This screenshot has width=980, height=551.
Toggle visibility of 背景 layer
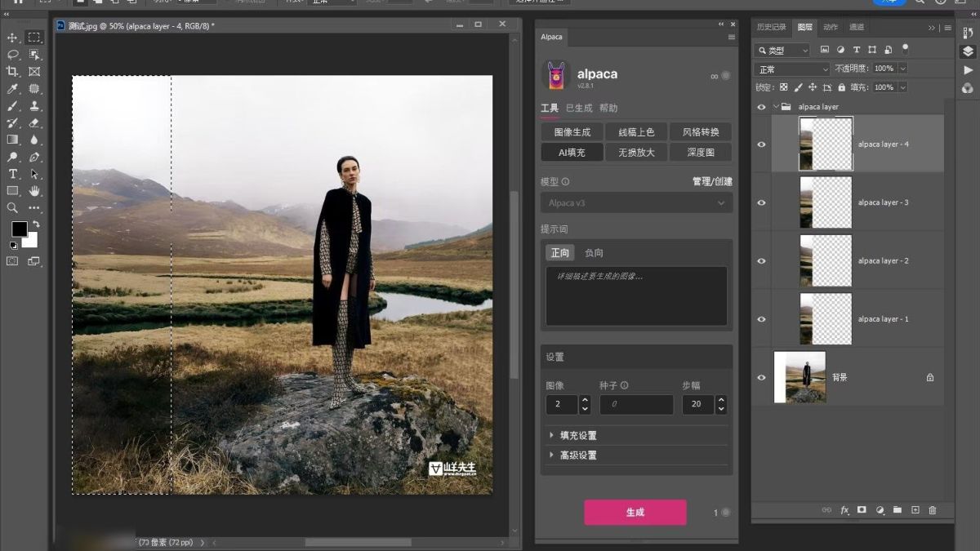[x=761, y=378]
